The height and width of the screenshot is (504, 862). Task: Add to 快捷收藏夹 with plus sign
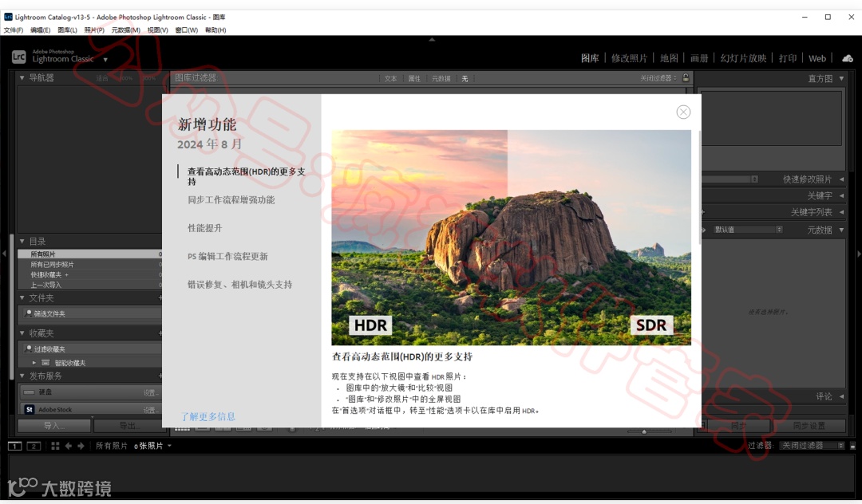(66, 274)
